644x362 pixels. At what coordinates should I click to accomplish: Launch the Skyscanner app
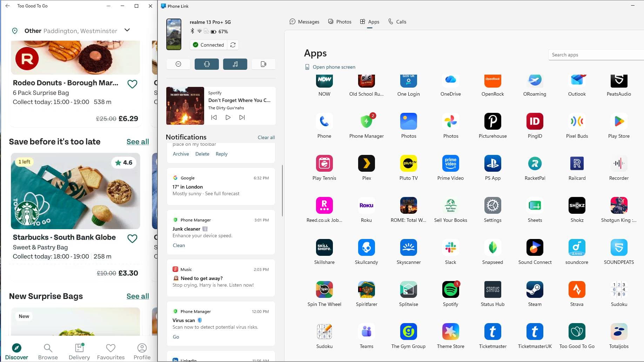pos(408,247)
